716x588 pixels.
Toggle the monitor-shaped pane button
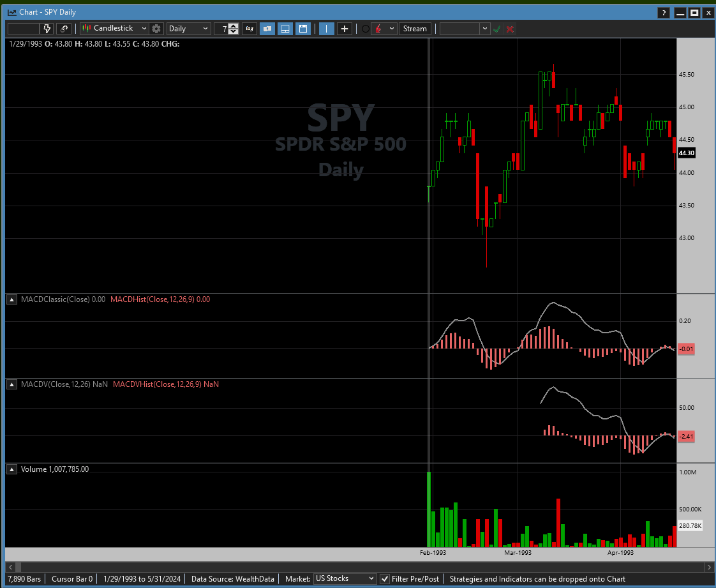(x=285, y=29)
